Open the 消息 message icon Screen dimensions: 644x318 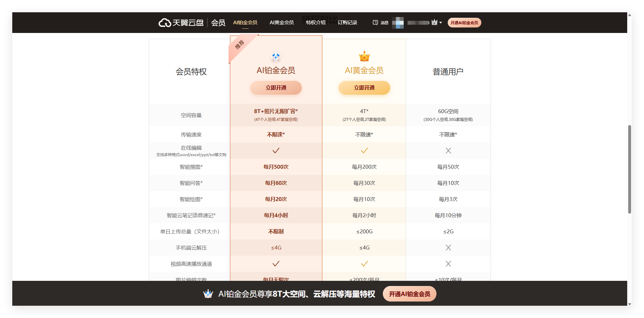pos(375,23)
